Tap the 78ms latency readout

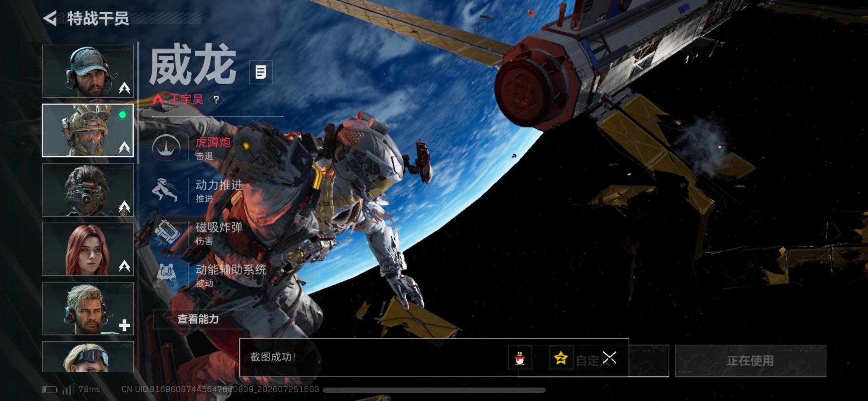tap(89, 389)
